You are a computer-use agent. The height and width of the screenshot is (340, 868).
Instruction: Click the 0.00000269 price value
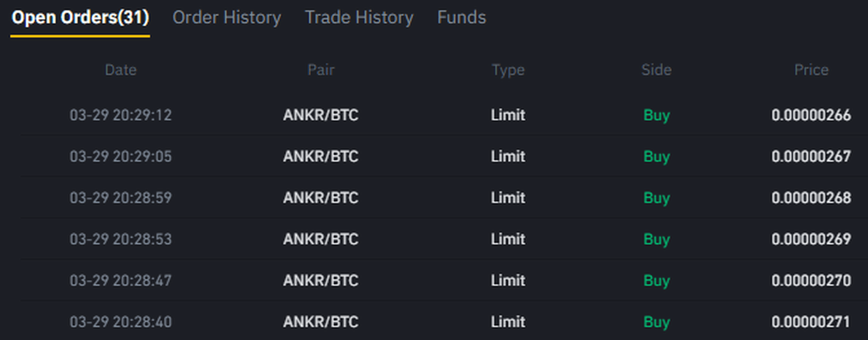pyautogui.click(x=811, y=239)
